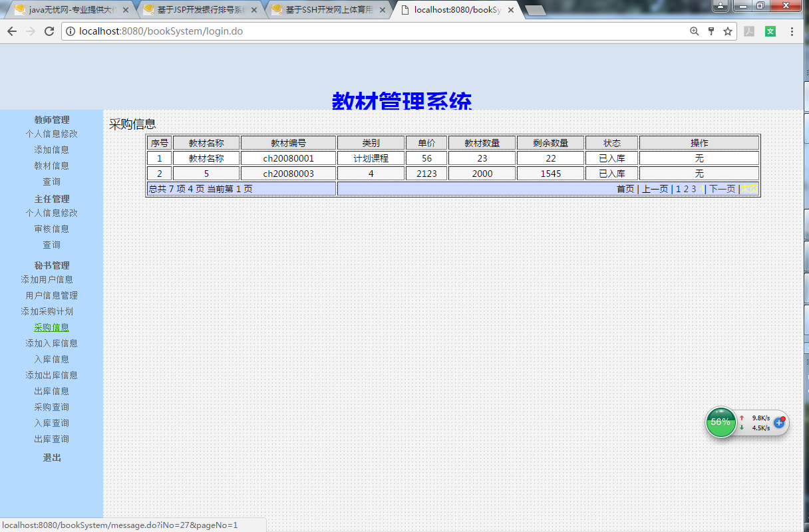
Task: Click the PDF extension icon
Action: click(749, 31)
